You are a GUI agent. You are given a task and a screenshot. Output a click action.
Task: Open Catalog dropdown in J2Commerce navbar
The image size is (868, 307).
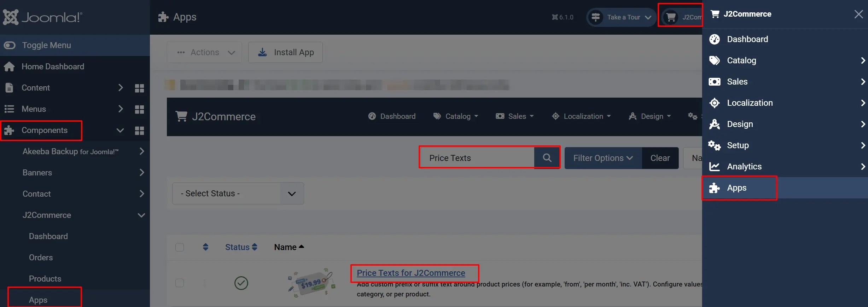coord(456,116)
